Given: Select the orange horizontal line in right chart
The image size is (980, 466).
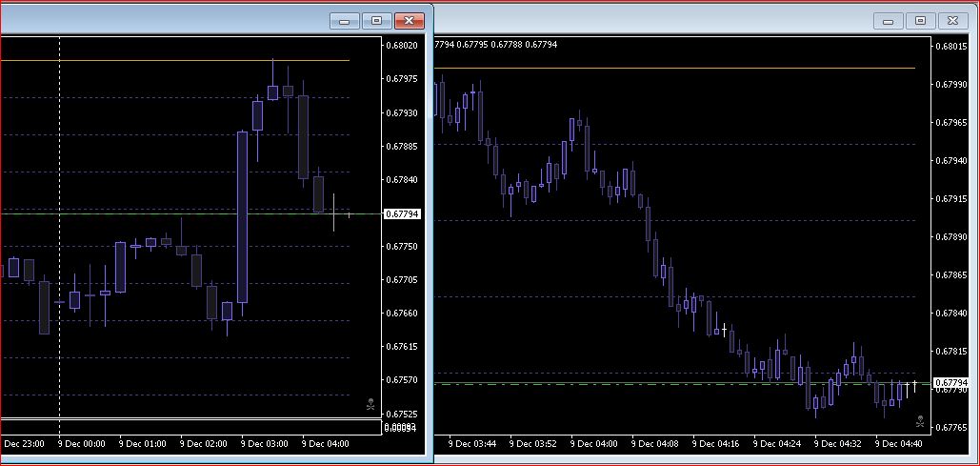Looking at the screenshot, I should (x=667, y=68).
